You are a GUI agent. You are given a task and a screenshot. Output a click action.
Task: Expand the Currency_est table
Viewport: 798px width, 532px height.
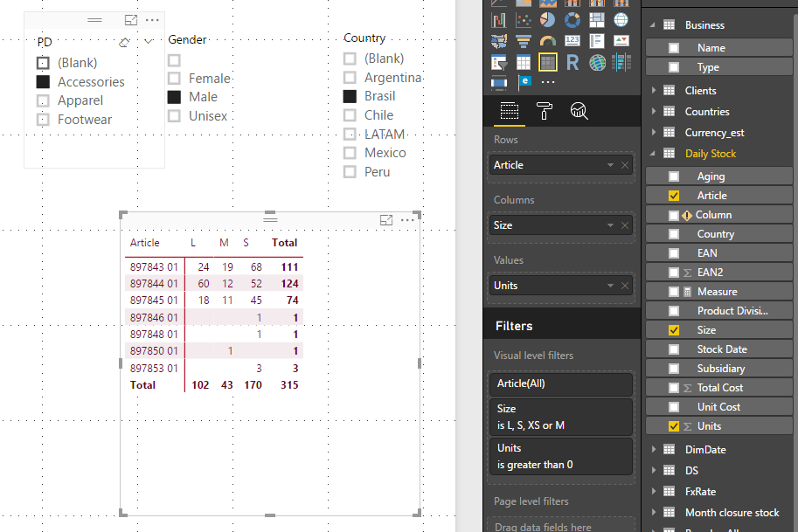654,132
